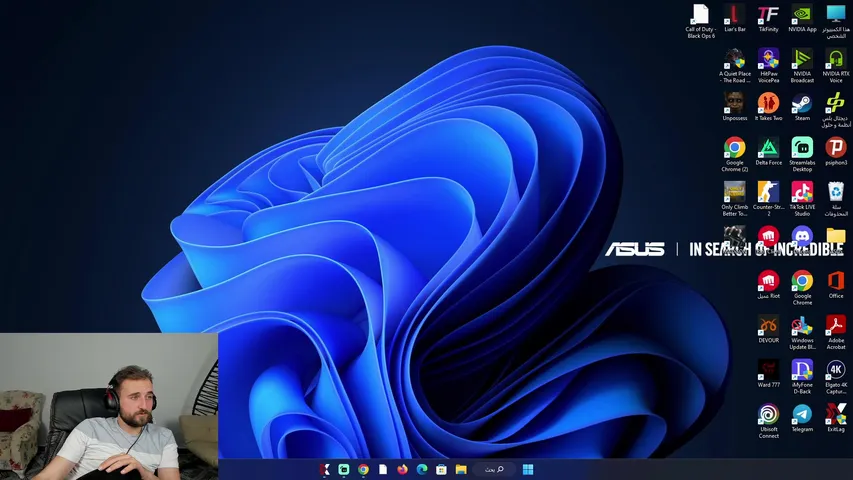Viewport: 853px width, 480px height.
Task: Open NVIDIA Broadcast shortcut
Action: click(x=802, y=65)
